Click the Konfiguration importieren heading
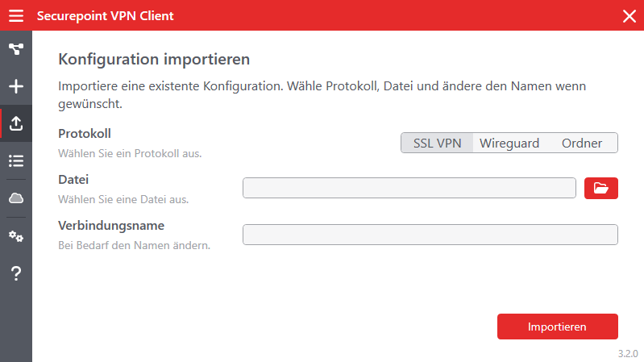 pyautogui.click(x=154, y=59)
